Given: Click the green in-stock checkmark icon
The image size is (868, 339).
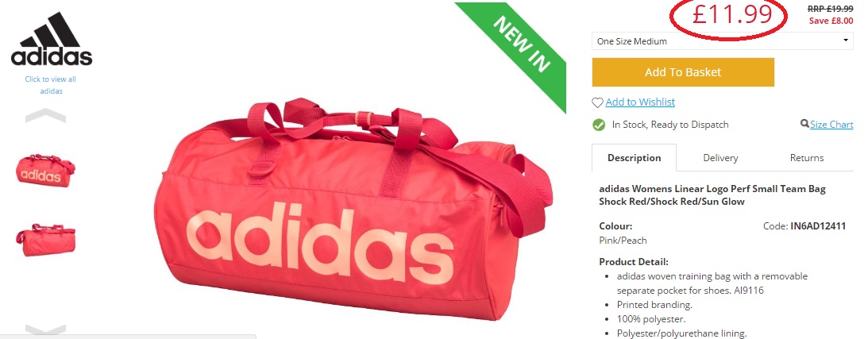Looking at the screenshot, I should [x=599, y=125].
